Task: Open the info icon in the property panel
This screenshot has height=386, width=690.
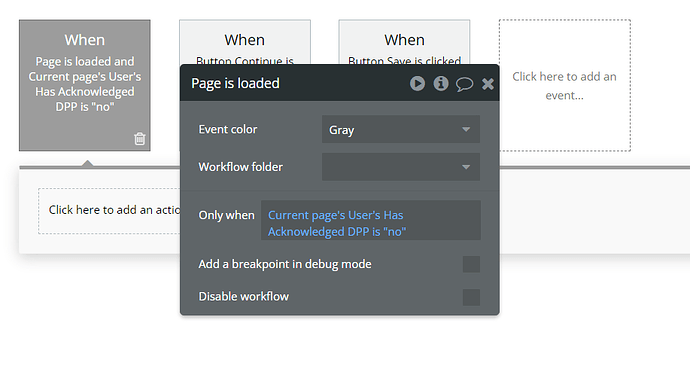Action: tap(440, 83)
